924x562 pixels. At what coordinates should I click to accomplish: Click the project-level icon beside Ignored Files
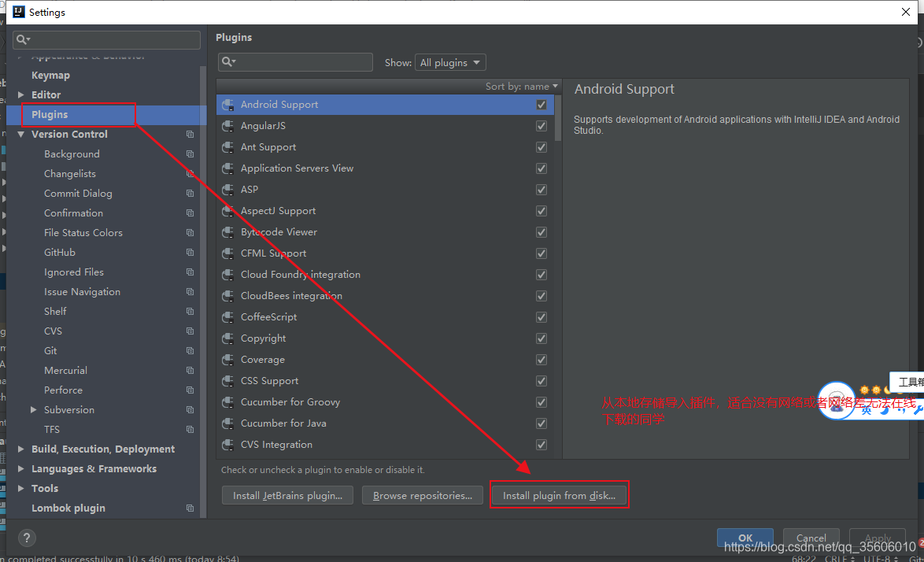pos(190,272)
